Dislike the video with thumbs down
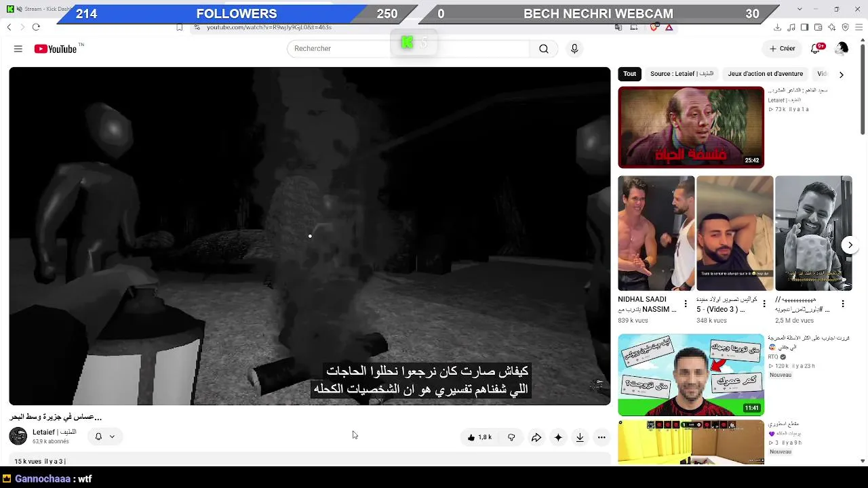The width and height of the screenshot is (868, 488). [511, 437]
